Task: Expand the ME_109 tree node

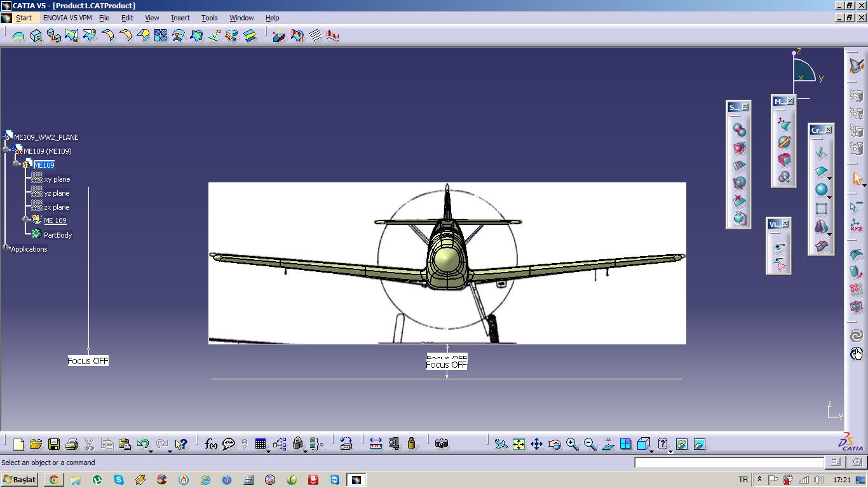Action: click(26, 219)
